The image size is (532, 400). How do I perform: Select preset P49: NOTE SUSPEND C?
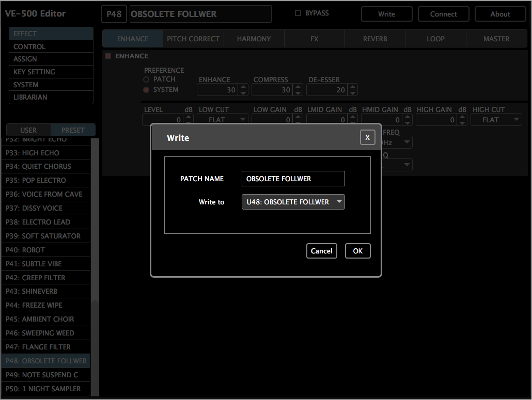tap(46, 375)
